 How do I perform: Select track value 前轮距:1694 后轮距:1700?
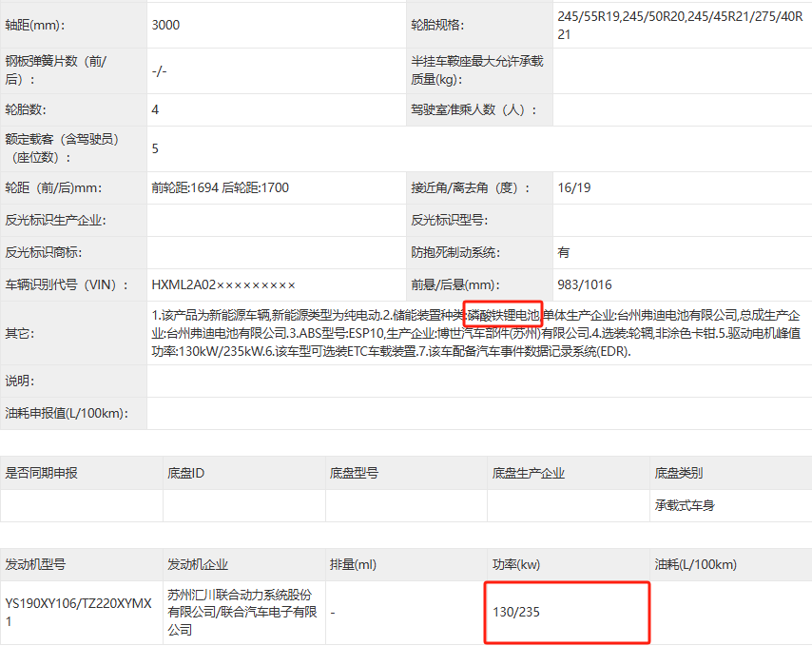point(220,187)
